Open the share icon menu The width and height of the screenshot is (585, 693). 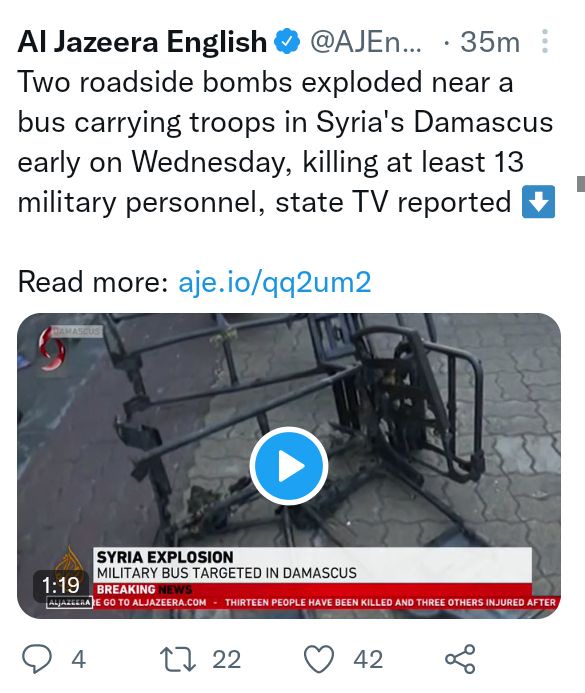click(x=460, y=659)
